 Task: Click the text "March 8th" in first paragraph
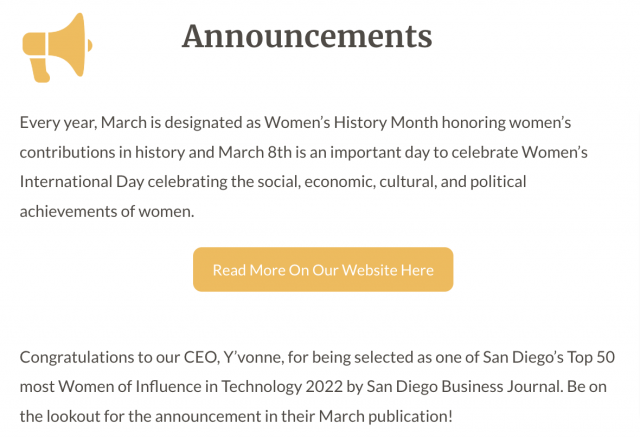[255, 152]
